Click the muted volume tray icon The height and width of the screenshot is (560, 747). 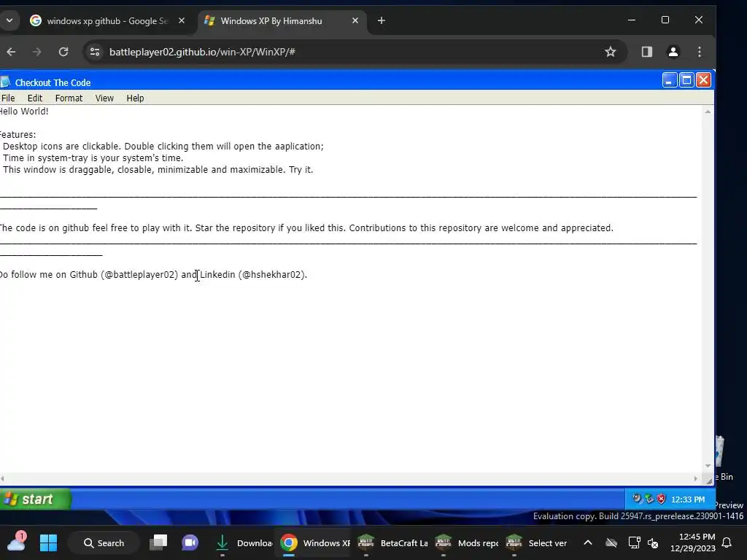point(653,542)
